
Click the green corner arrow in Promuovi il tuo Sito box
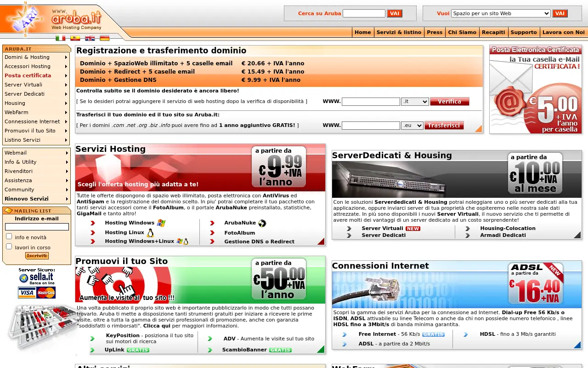[321, 349]
